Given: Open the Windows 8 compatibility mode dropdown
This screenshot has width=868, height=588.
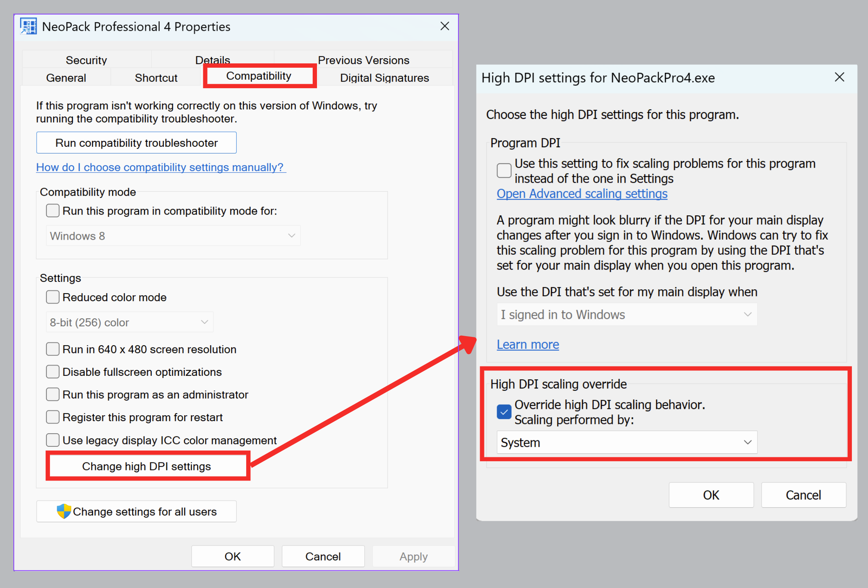Looking at the screenshot, I should [x=173, y=236].
